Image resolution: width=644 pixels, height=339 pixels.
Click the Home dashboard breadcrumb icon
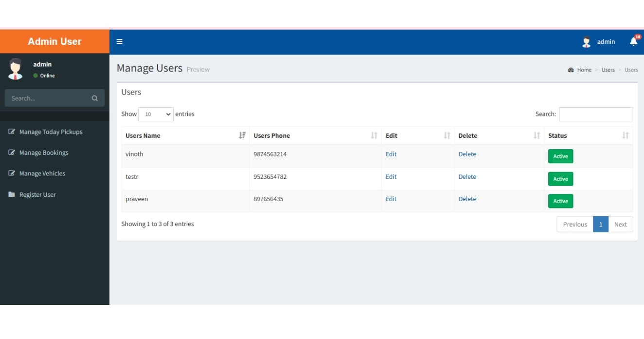click(x=571, y=70)
